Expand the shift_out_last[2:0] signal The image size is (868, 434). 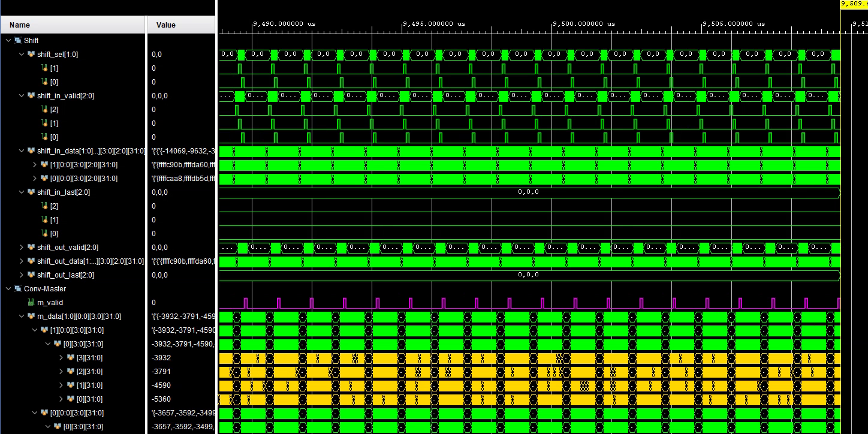(x=22, y=275)
